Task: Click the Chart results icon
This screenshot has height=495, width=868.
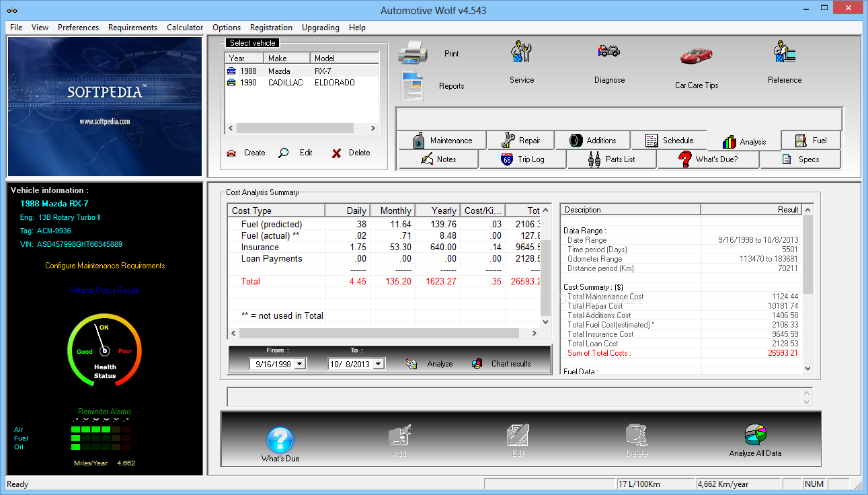Action: (x=477, y=364)
